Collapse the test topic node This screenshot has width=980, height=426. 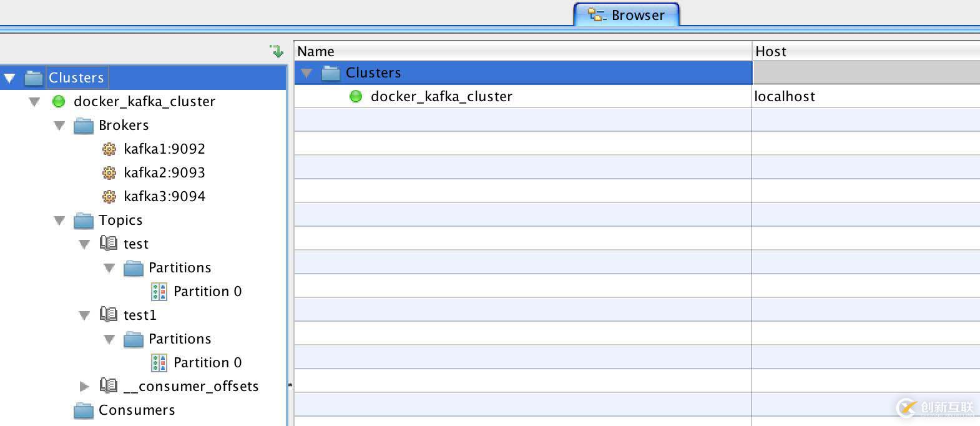[x=84, y=244]
